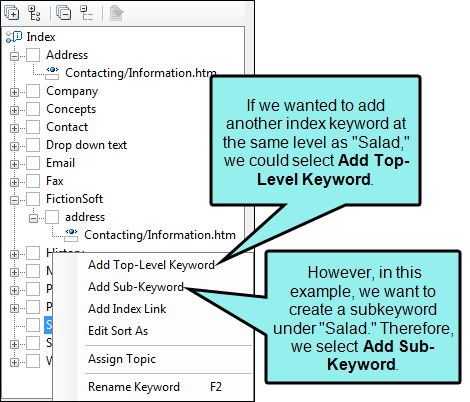Image resolution: width=470 pixels, height=402 pixels.
Task: Select Assign Topic in context menu
Action: click(122, 359)
